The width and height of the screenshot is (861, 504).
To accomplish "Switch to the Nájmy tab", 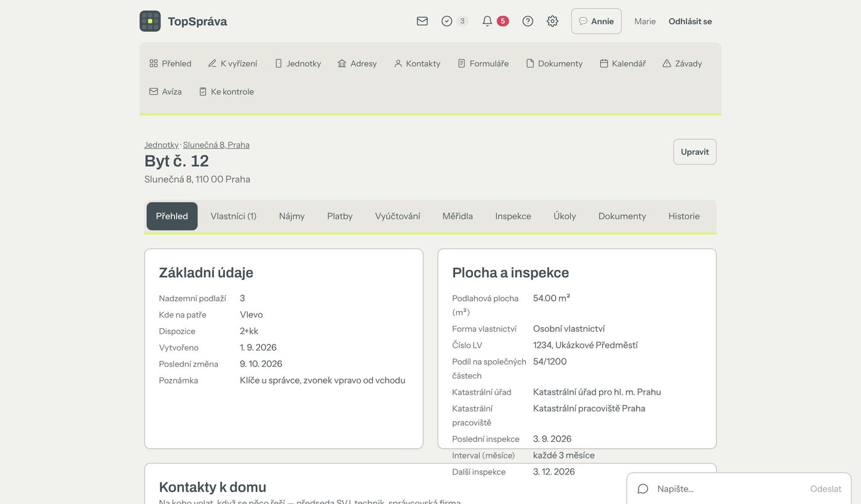I will pyautogui.click(x=292, y=216).
